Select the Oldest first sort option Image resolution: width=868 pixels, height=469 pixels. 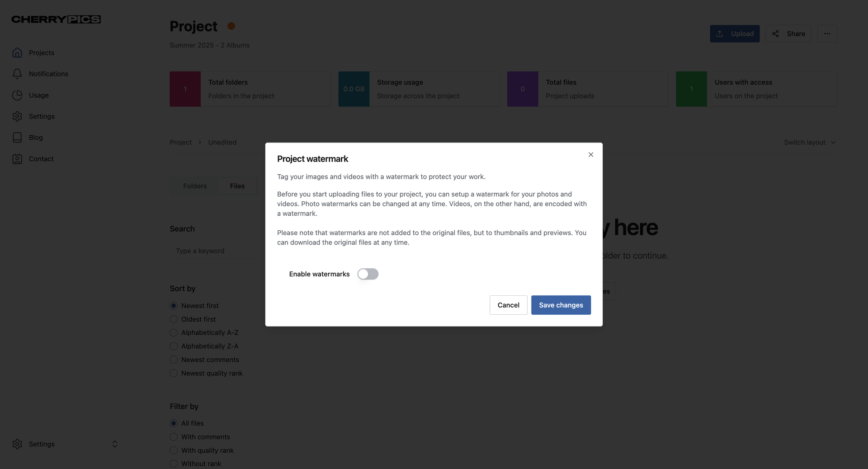click(x=174, y=319)
